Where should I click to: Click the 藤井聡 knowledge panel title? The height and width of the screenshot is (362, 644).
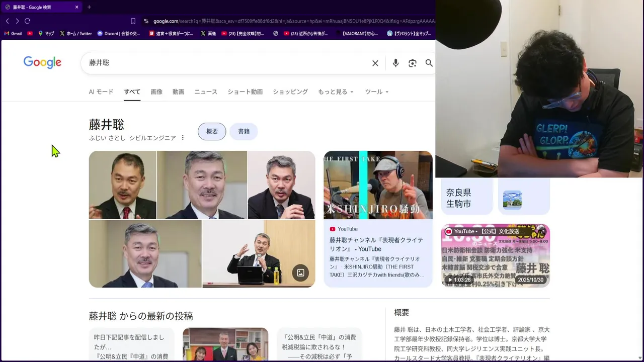click(x=106, y=124)
